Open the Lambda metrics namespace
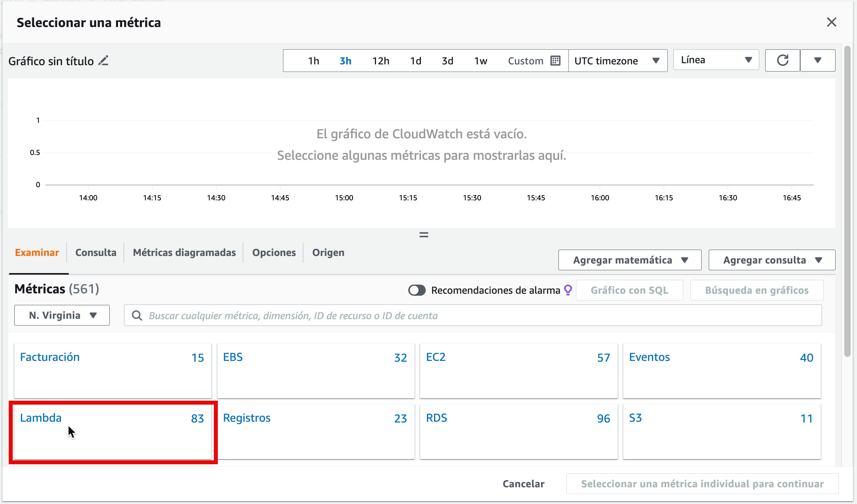 click(x=113, y=432)
